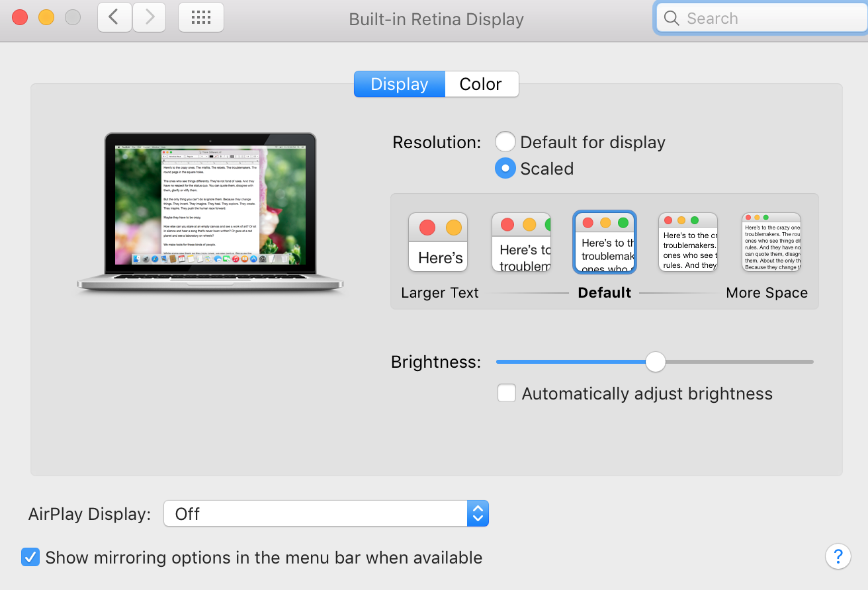Viewport: 868px width, 590px height.
Task: Select the Larger Text scaling thumbnail
Action: [438, 242]
